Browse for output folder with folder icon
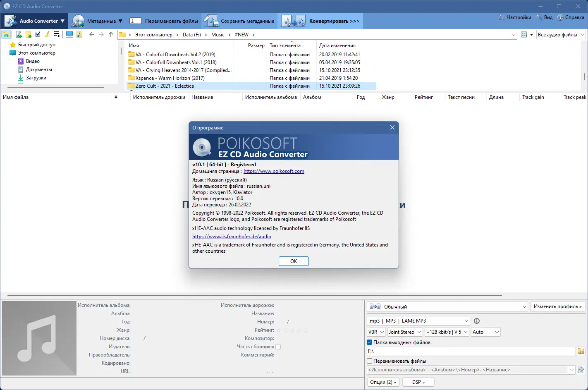Screen dimensions: 588x390 click(581, 351)
